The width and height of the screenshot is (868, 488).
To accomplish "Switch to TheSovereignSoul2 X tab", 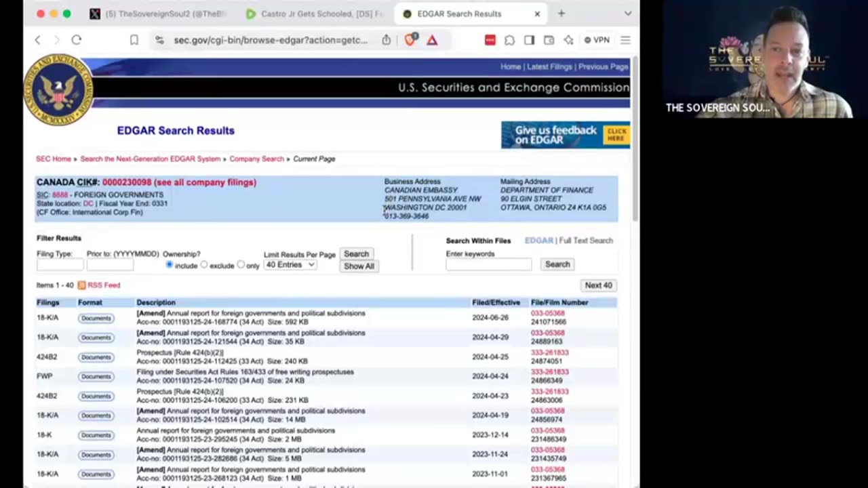I will [157, 14].
